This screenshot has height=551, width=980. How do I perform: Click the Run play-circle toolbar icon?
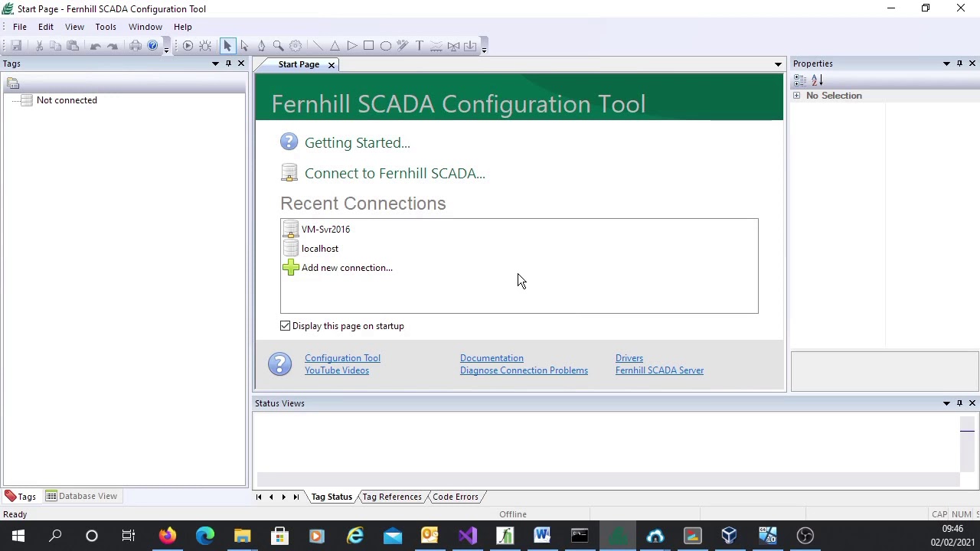(x=188, y=46)
